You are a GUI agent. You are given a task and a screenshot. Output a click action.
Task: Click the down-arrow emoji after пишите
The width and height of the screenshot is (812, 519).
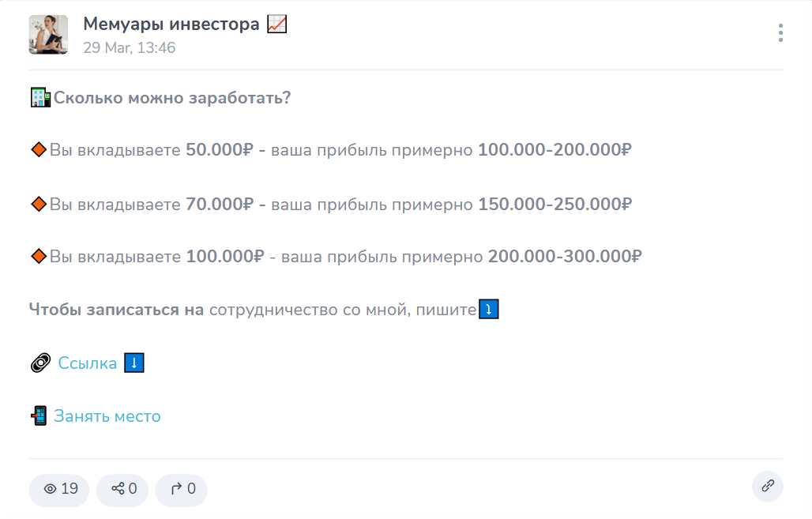(x=489, y=309)
